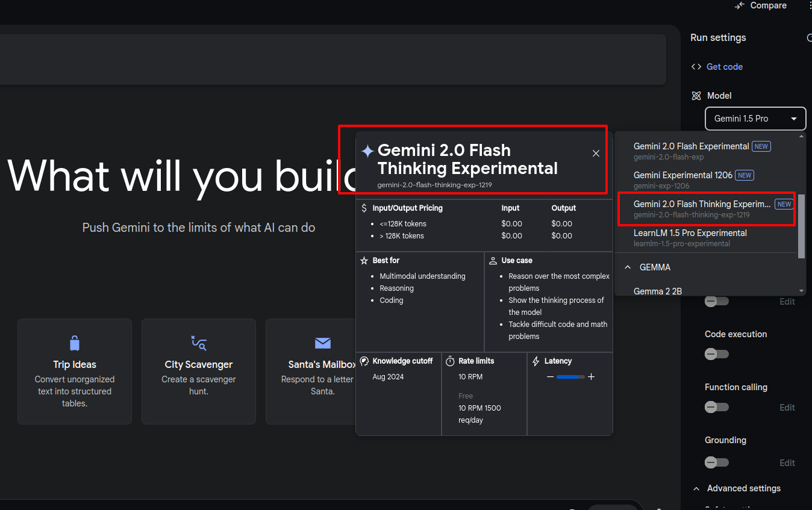Screen dimensions: 812x510
Task: Click the Knowledge cutoff icon
Action: pos(364,361)
